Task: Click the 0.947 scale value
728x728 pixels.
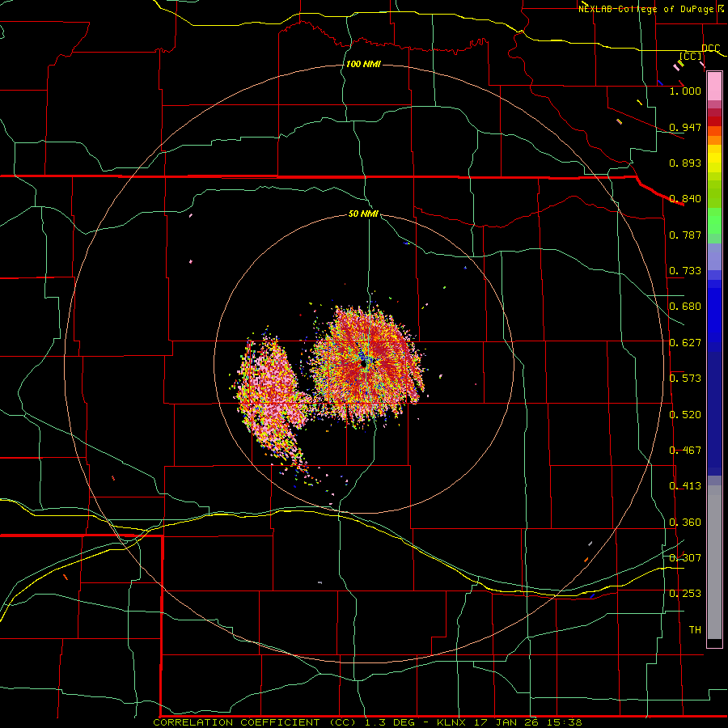Action: [685, 127]
